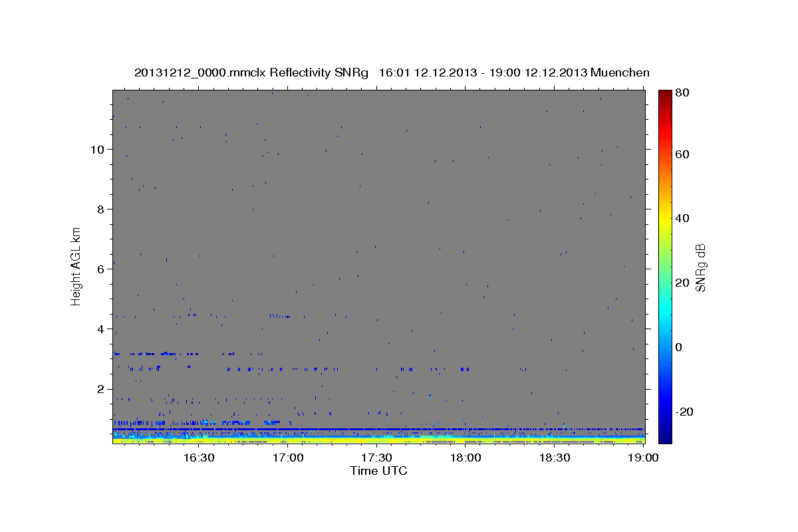Click the 18:00 time tick label
Screen dimensions: 798x532
click(x=465, y=458)
